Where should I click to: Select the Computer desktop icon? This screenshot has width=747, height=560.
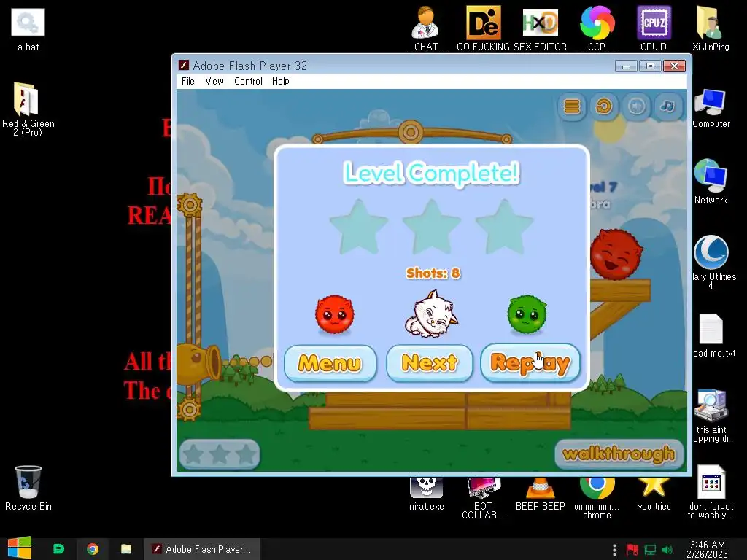[x=711, y=108]
